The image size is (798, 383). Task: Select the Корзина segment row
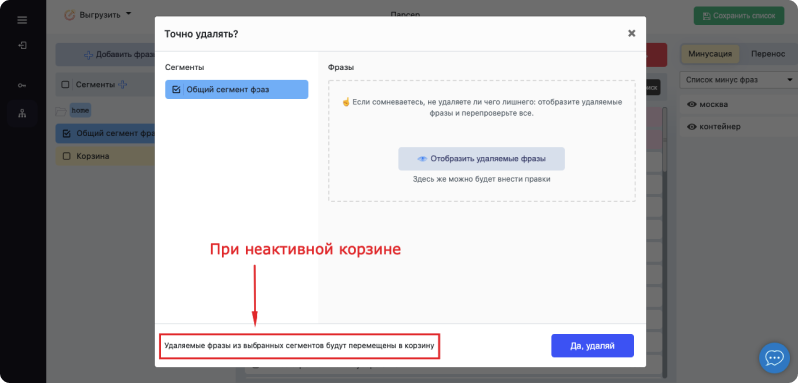105,156
